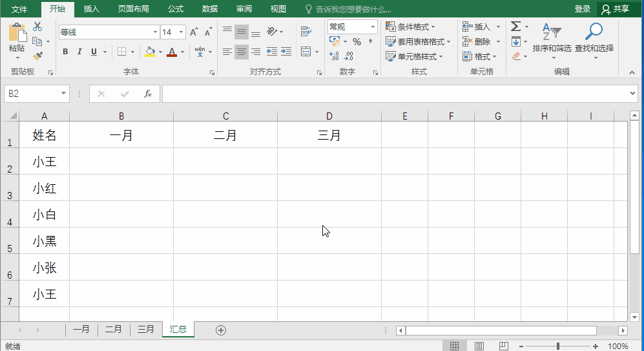This screenshot has height=351, width=644.
Task: Open the borders tool icon
Action: click(x=121, y=52)
